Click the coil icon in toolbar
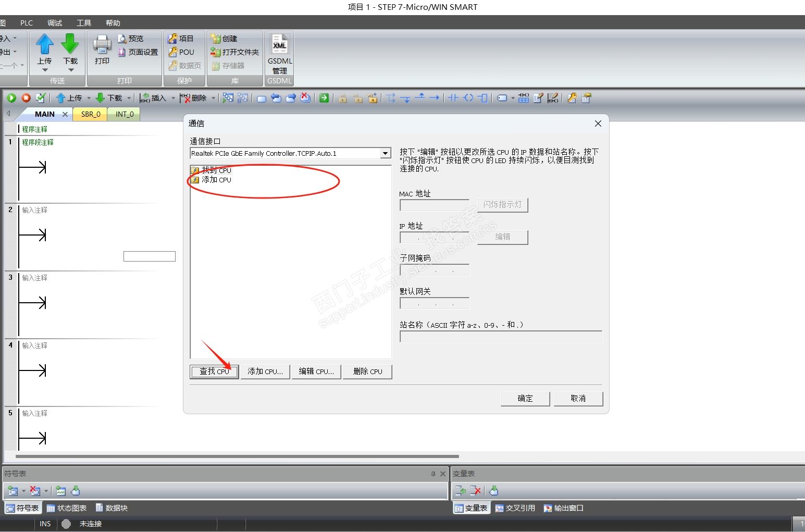Screen dimensions: 805x532 tap(468, 98)
